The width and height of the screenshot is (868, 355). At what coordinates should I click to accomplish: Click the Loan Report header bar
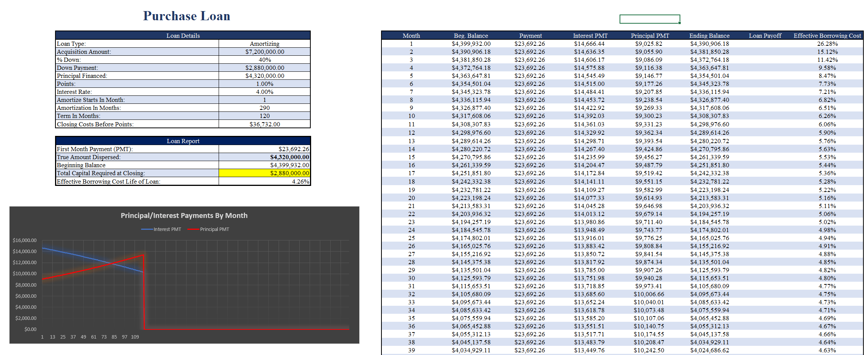click(x=183, y=141)
